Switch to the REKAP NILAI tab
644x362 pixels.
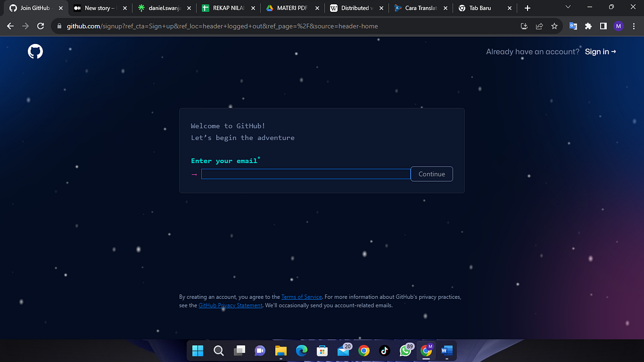click(225, 8)
